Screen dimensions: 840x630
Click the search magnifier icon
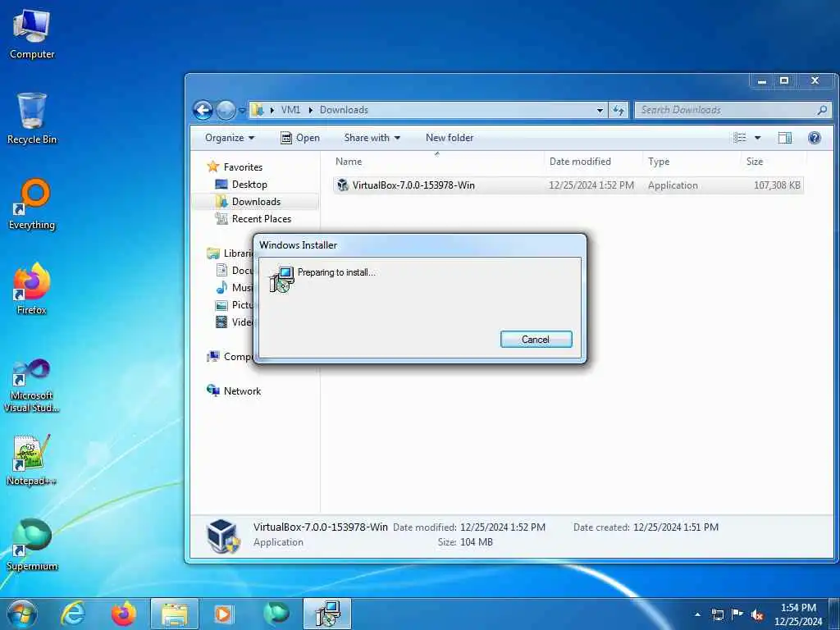pyautogui.click(x=822, y=110)
